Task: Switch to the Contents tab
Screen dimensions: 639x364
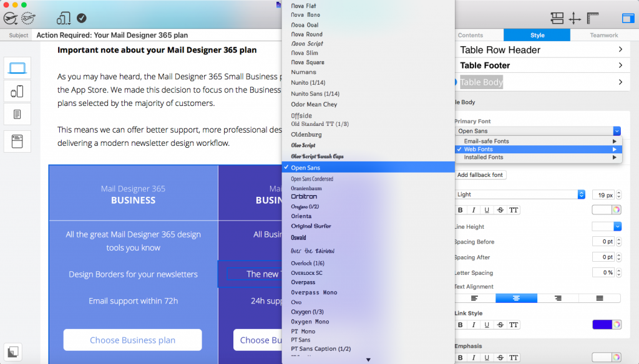Action: 471,36
